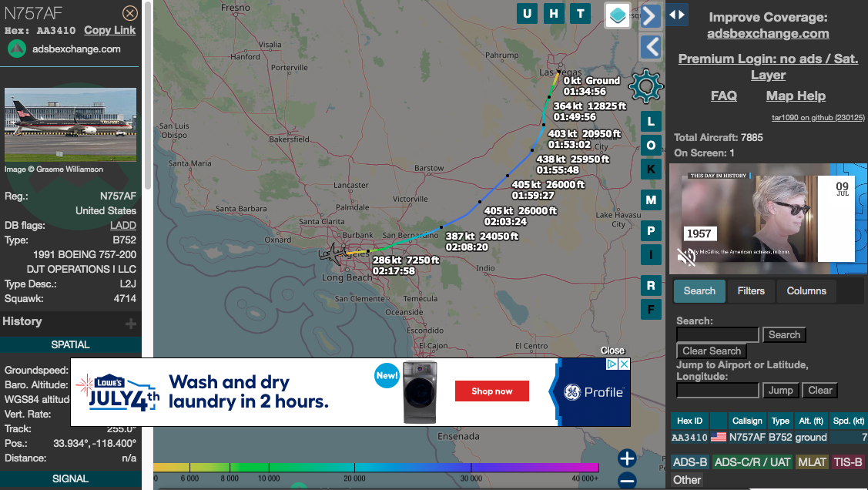The height and width of the screenshot is (490, 868).
Task: Zoom in on the map
Action: click(627, 458)
